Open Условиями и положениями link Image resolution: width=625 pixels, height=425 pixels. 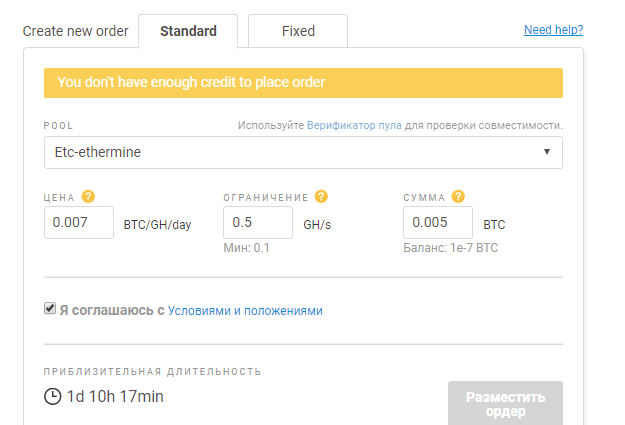[245, 311]
